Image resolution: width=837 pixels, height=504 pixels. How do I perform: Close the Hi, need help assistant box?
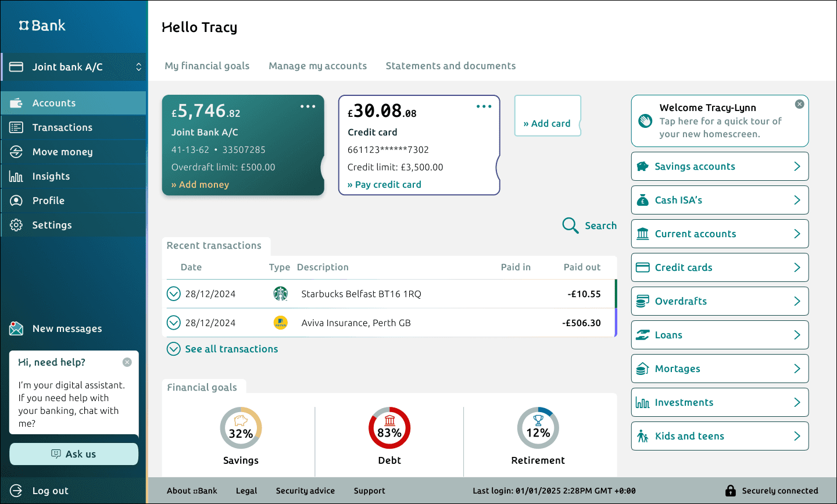pyautogui.click(x=127, y=362)
